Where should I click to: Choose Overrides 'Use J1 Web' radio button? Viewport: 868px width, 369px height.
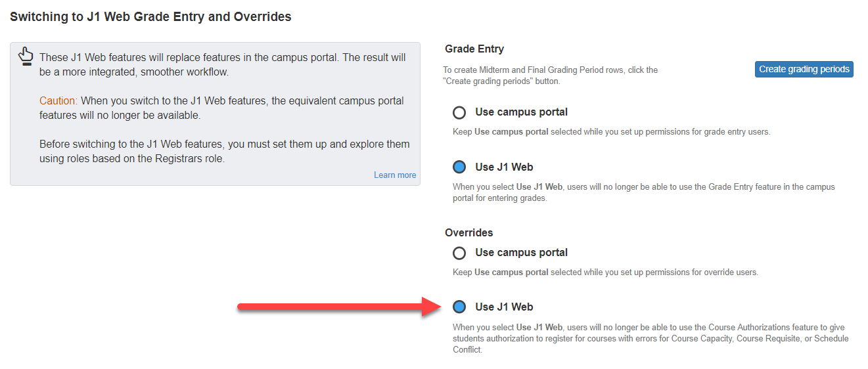point(459,307)
